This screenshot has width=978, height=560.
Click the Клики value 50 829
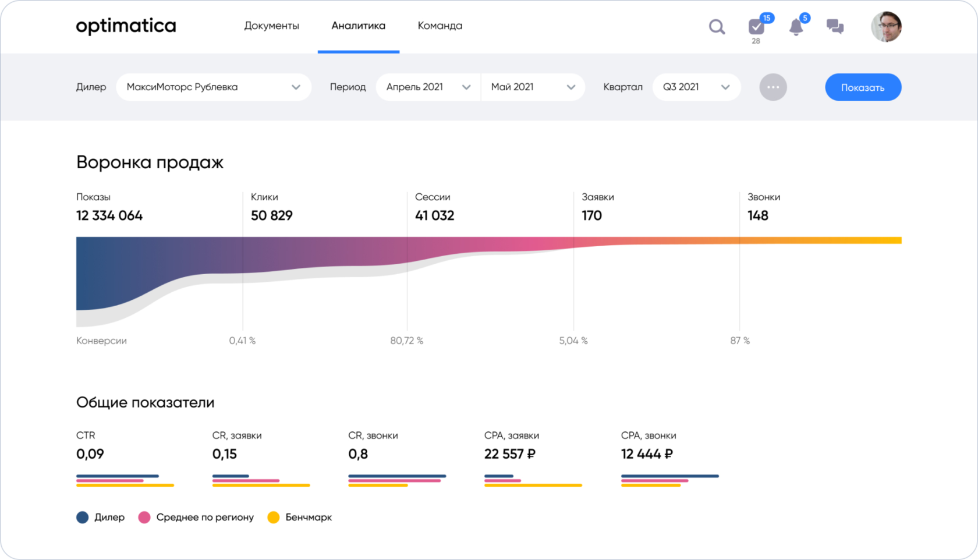271,216
